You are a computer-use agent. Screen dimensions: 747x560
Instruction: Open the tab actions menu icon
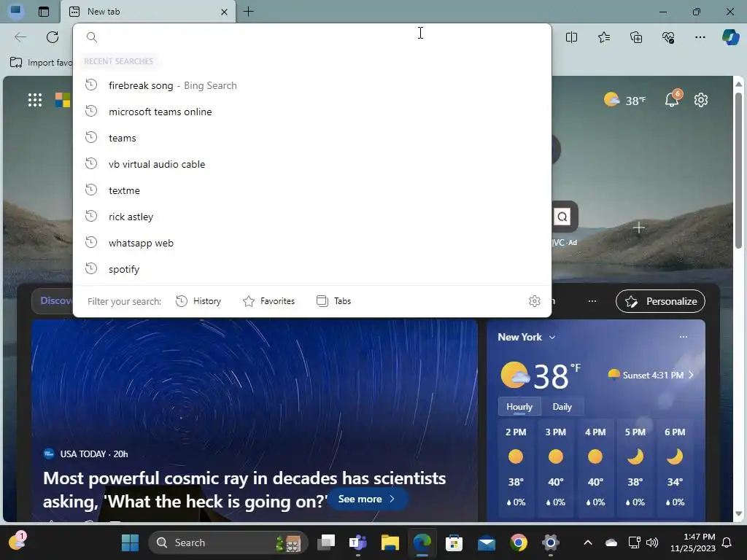coord(43,12)
